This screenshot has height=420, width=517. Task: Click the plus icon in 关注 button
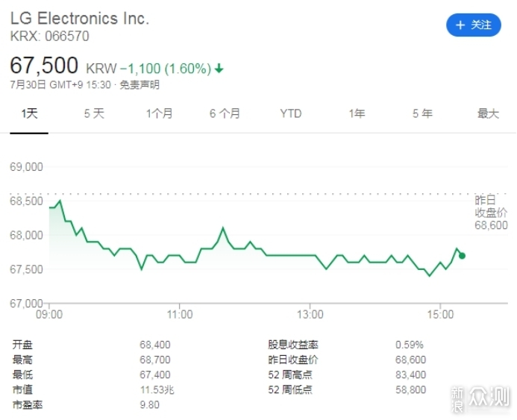(460, 25)
